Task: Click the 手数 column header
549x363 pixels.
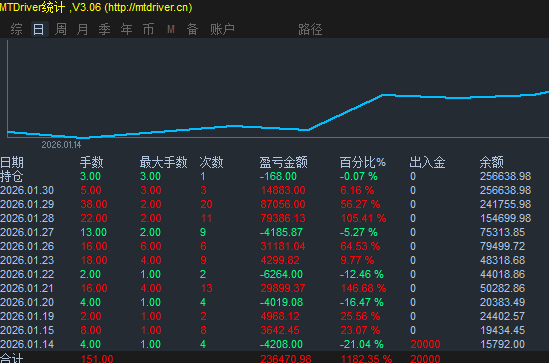Action: [x=91, y=162]
